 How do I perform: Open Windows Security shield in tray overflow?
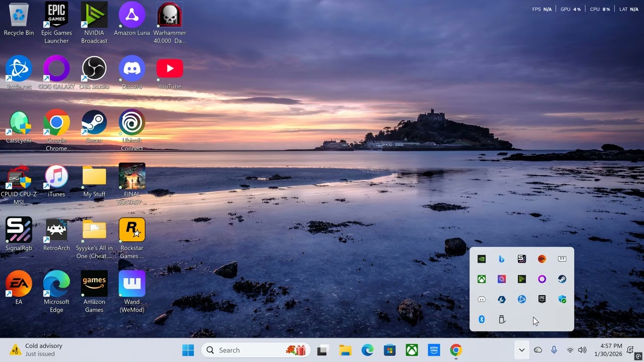[562, 299]
